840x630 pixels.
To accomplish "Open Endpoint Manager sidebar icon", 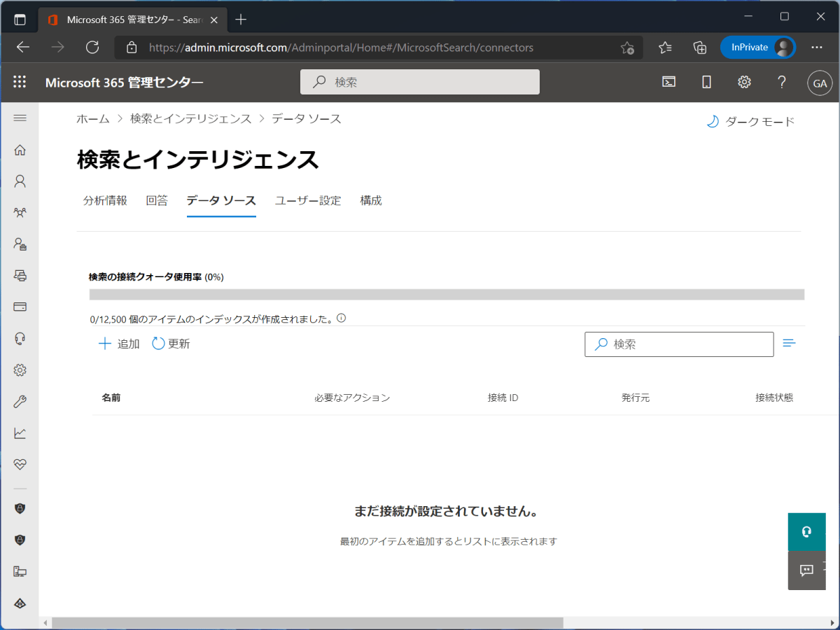I will [20, 571].
